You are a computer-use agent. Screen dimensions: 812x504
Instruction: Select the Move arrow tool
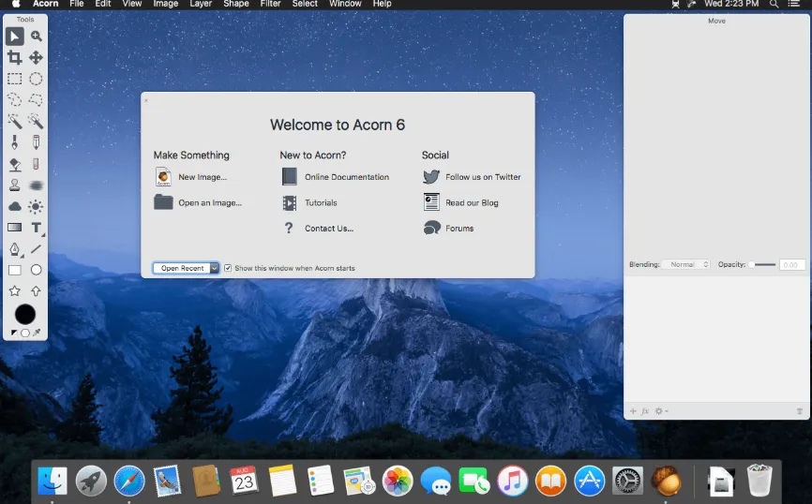(x=14, y=37)
